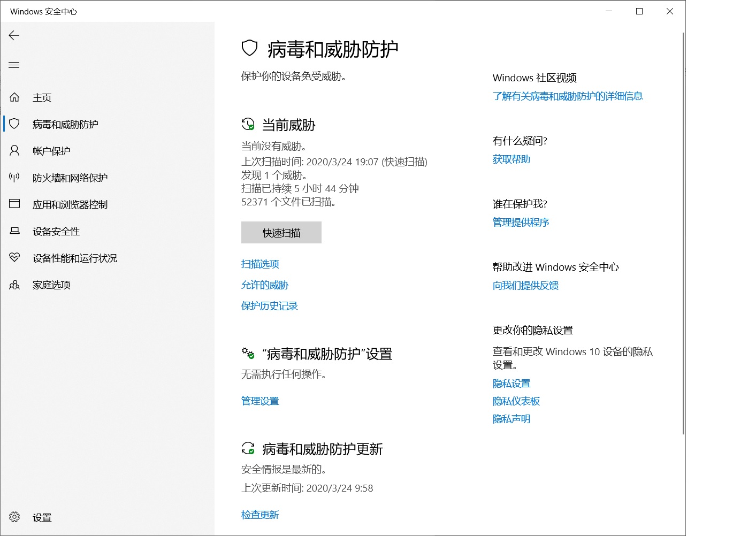
Task: Open 隐私仪表板 link
Action: [516, 401]
